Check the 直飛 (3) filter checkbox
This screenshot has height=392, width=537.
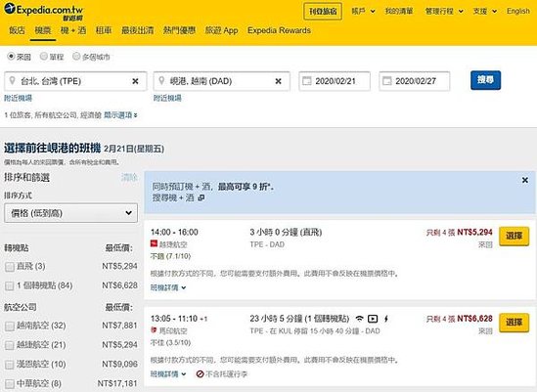tap(10, 267)
